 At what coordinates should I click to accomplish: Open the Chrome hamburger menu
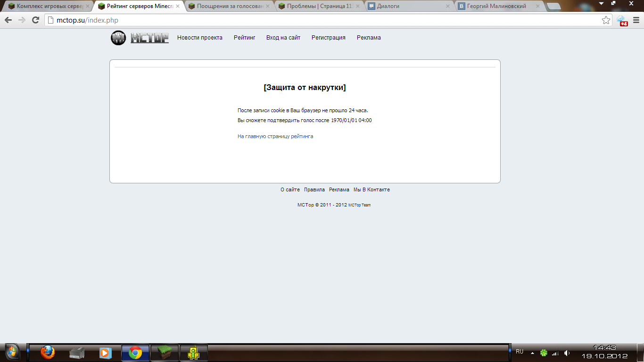(636, 20)
